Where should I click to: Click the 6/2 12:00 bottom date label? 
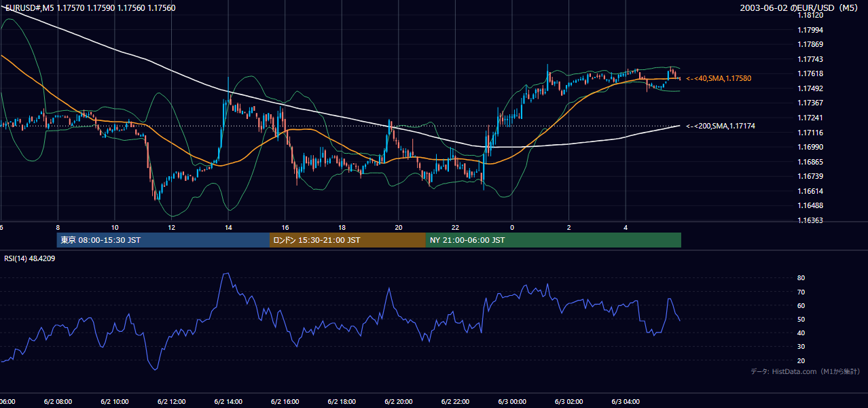171,402
